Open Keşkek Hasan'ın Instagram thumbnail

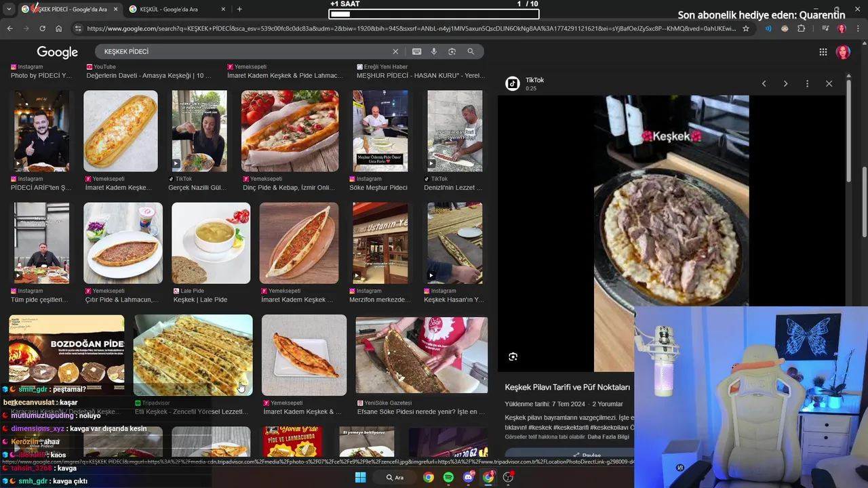tap(454, 243)
